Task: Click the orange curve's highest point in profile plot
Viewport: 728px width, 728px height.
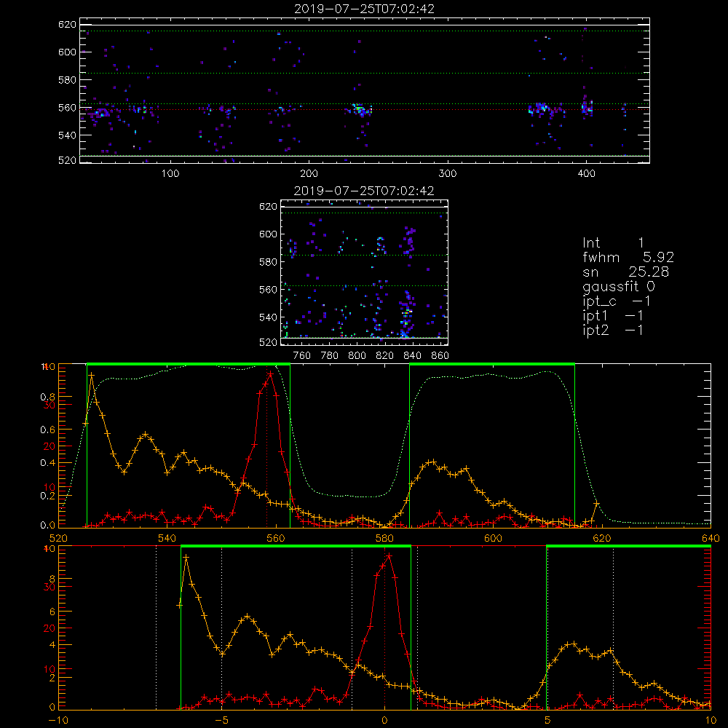Action: (92, 375)
